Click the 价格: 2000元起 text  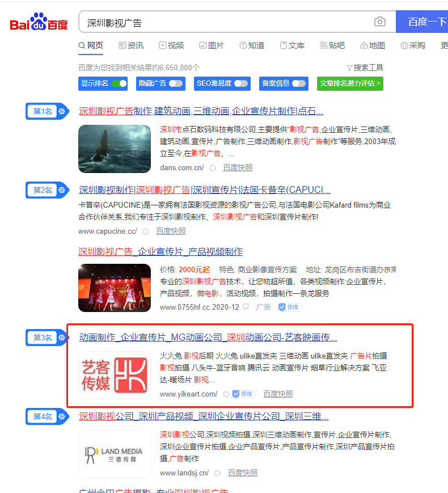185,270
